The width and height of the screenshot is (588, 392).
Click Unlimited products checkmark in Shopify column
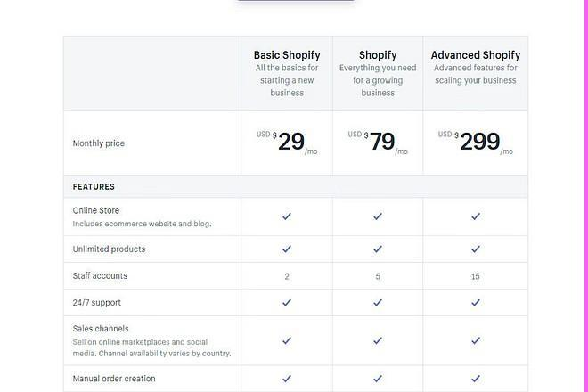coord(378,249)
